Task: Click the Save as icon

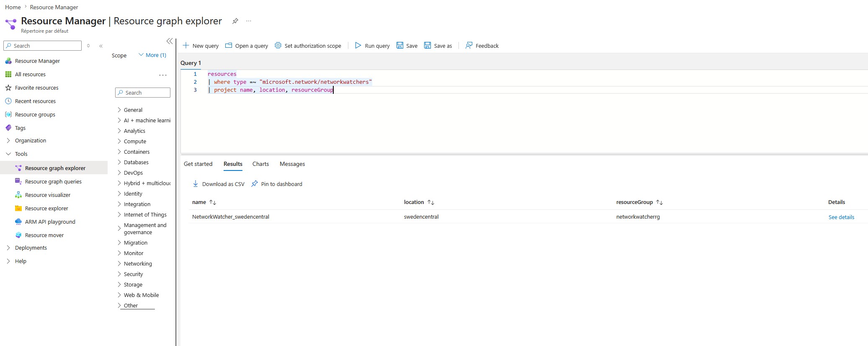Action: point(428,45)
